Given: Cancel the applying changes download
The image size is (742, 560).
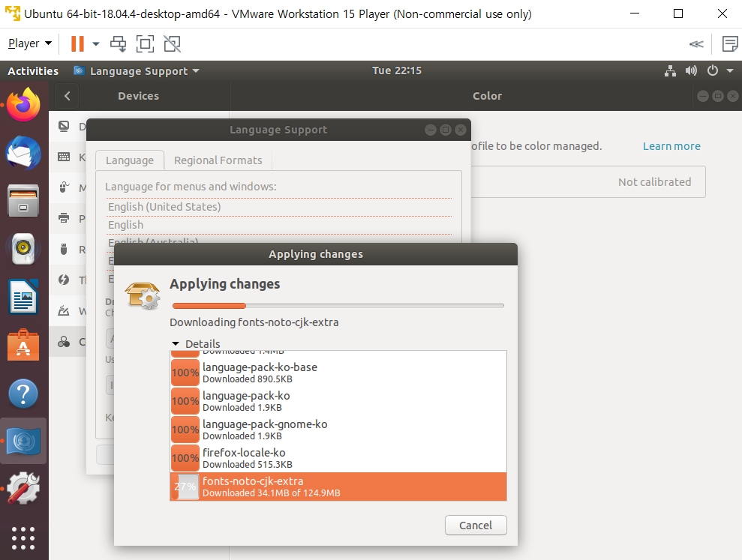Looking at the screenshot, I should (x=476, y=525).
